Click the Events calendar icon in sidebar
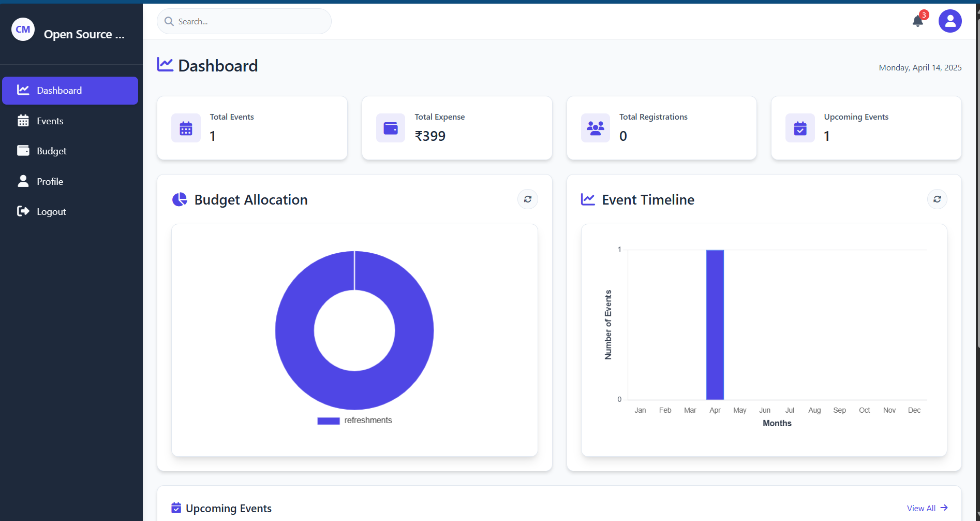 click(23, 120)
